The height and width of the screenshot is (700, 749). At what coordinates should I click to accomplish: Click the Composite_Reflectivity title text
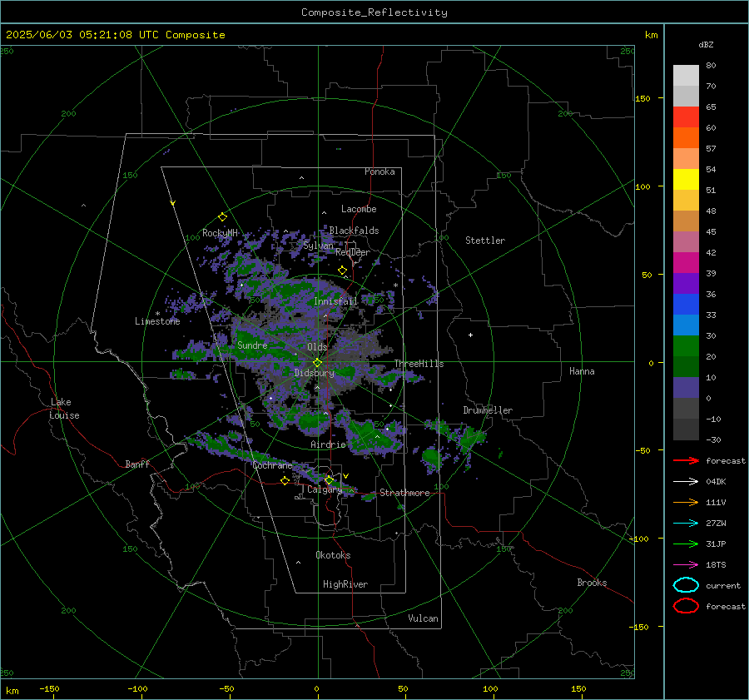(374, 12)
